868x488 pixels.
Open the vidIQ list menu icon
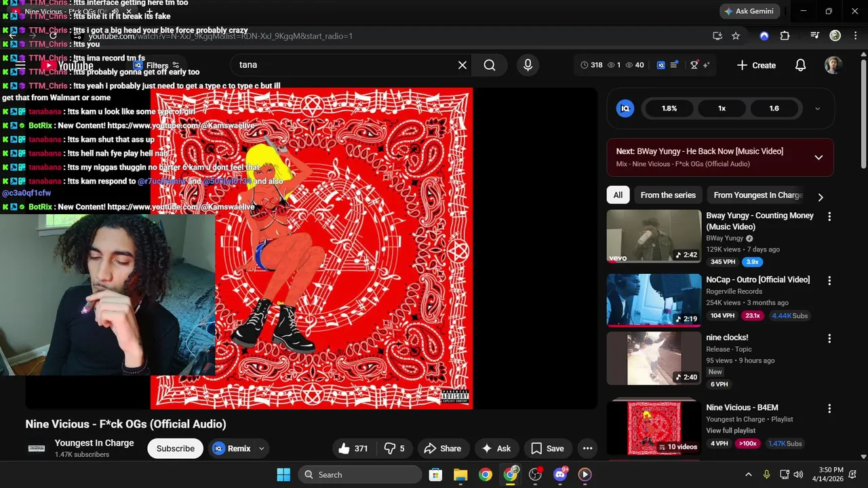click(674, 65)
